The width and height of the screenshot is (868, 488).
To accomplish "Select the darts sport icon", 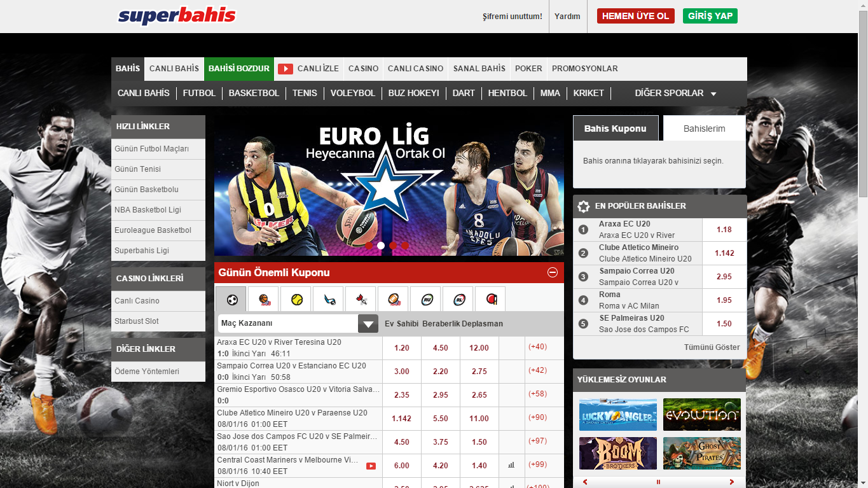I will tap(361, 298).
